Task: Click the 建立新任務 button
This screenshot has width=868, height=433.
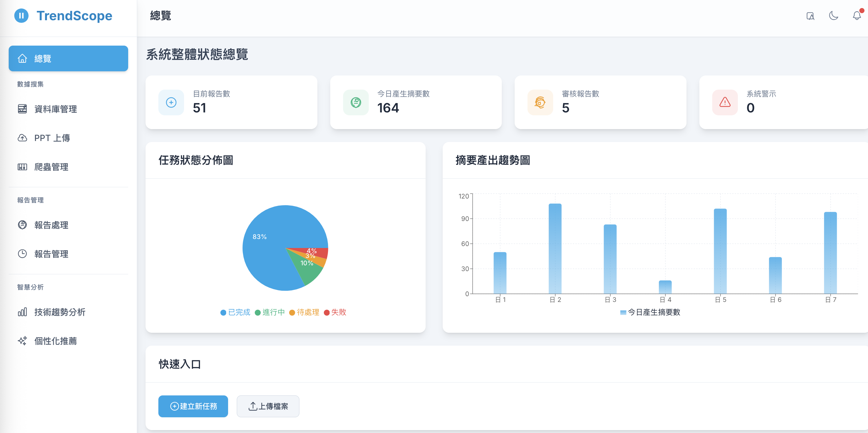Action: click(x=193, y=406)
